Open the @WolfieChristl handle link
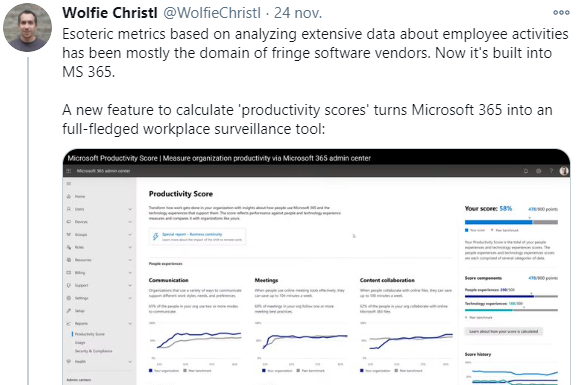 (212, 13)
